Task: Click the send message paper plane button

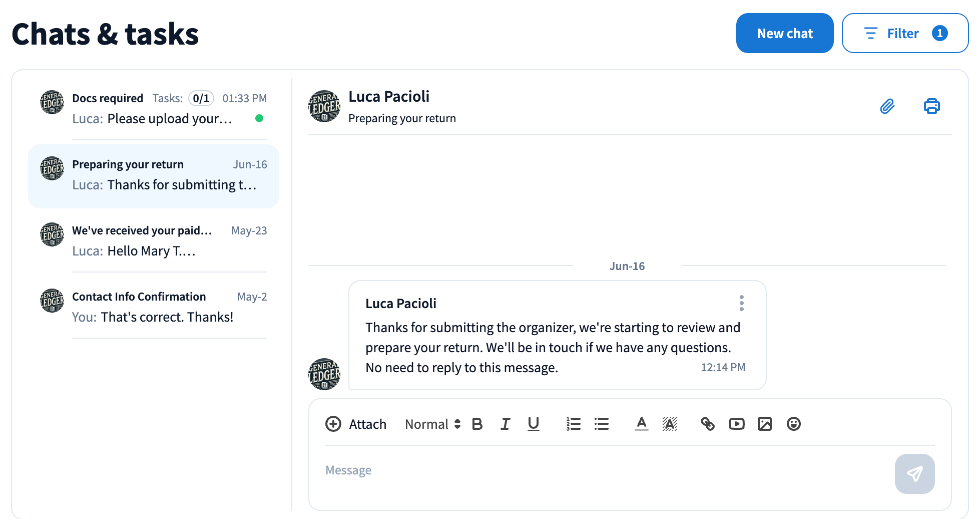Action: coord(914,474)
